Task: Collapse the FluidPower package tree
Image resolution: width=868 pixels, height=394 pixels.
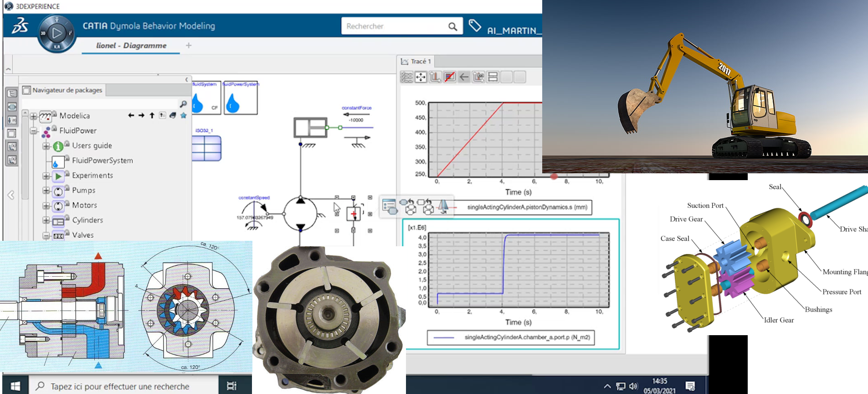Action: click(x=34, y=131)
